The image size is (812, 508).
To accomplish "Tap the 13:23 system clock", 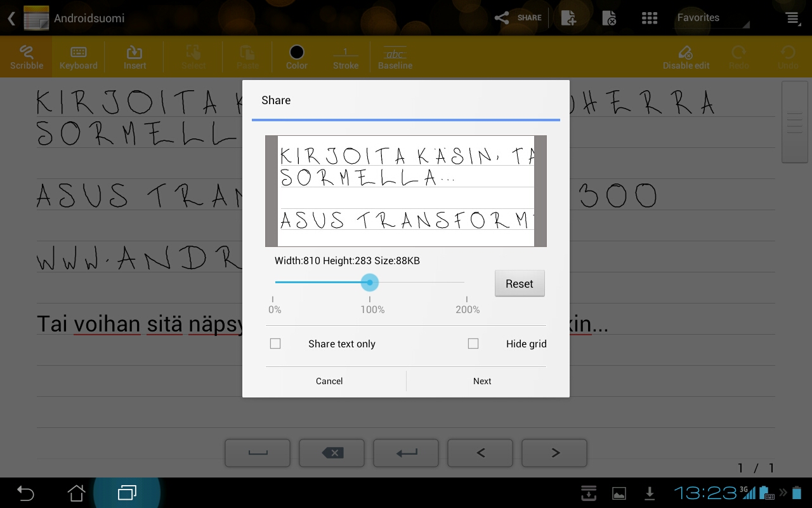I will point(705,493).
